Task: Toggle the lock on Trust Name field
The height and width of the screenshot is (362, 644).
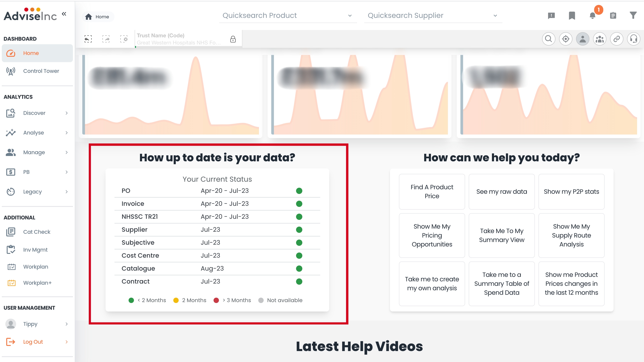Action: coord(233,39)
